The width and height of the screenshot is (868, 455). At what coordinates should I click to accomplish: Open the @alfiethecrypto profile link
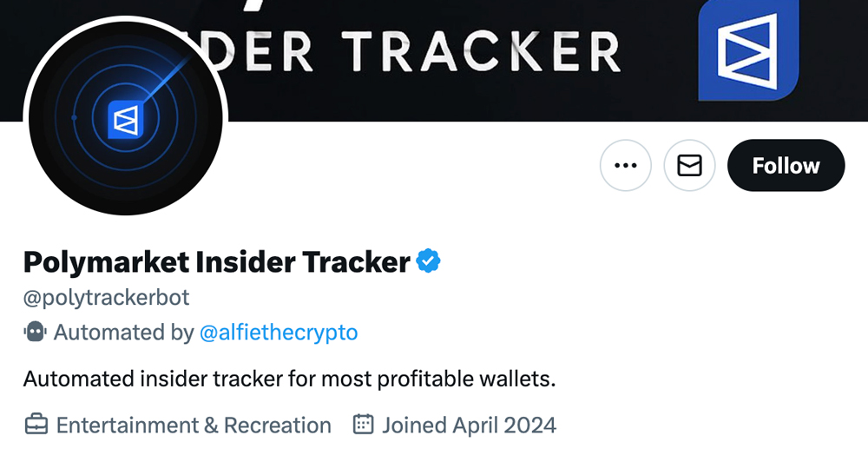[x=279, y=333]
